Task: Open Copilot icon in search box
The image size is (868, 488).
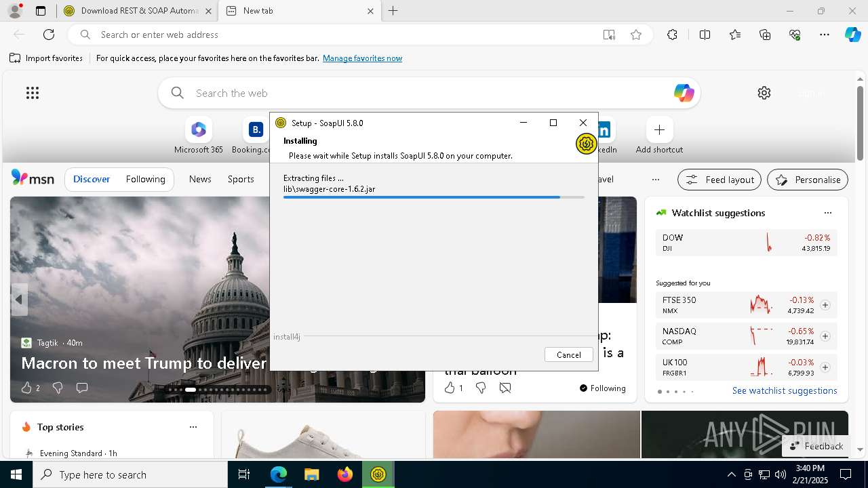Action: pos(684,93)
